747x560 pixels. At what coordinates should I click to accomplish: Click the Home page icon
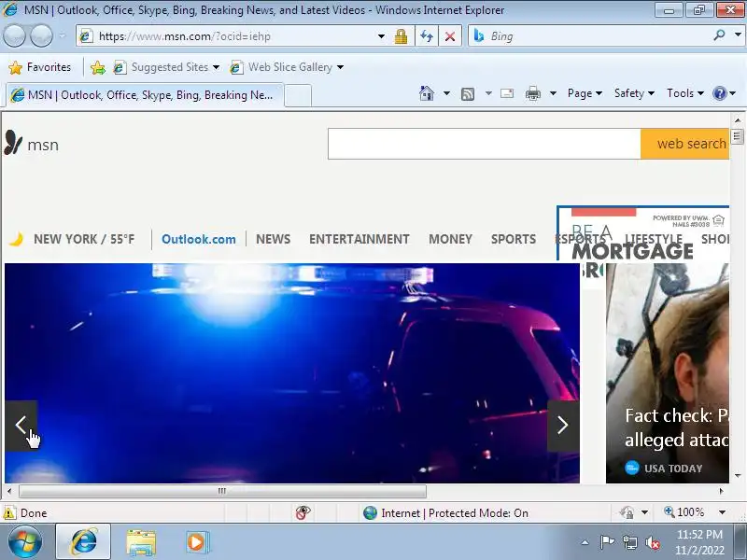point(427,93)
